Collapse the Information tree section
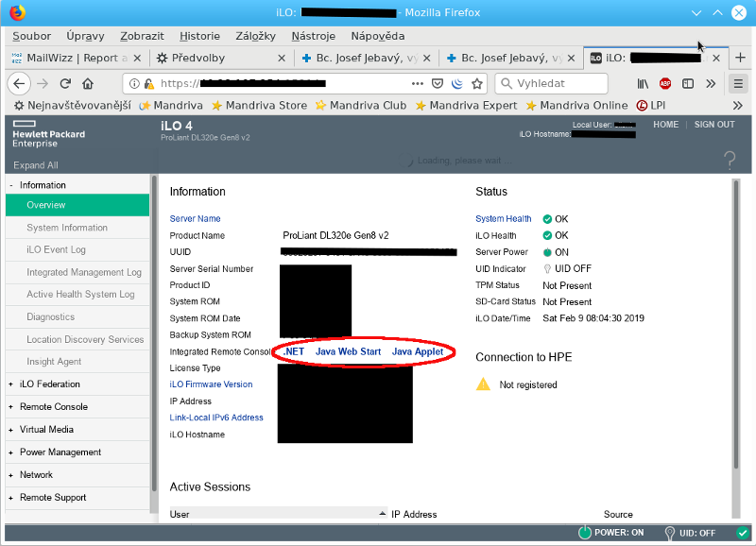 [x=11, y=185]
